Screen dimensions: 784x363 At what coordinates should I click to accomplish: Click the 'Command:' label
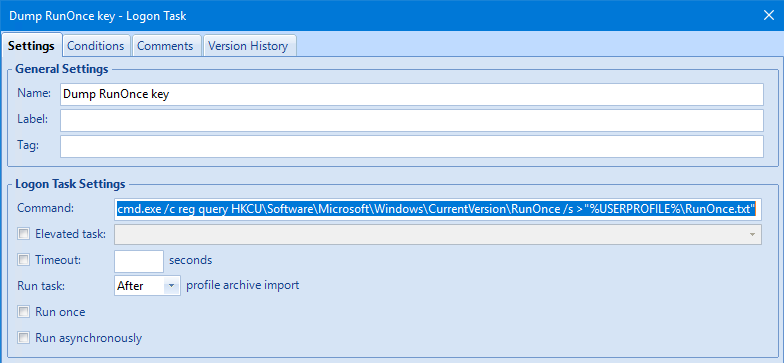click(45, 208)
